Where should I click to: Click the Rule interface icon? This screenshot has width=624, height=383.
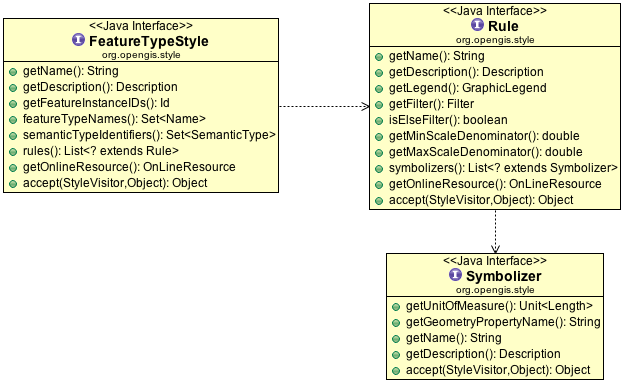[477, 25]
